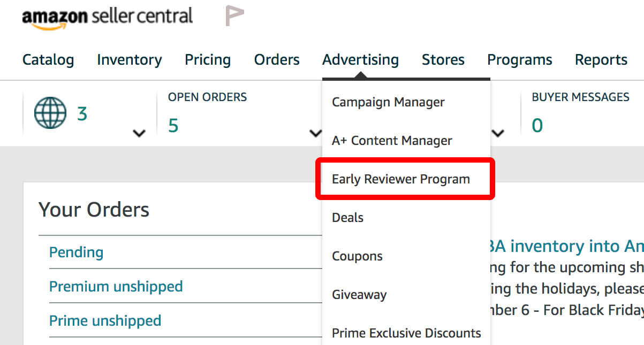This screenshot has width=644, height=345.
Task: Switch to the Catalog menu
Action: click(48, 60)
